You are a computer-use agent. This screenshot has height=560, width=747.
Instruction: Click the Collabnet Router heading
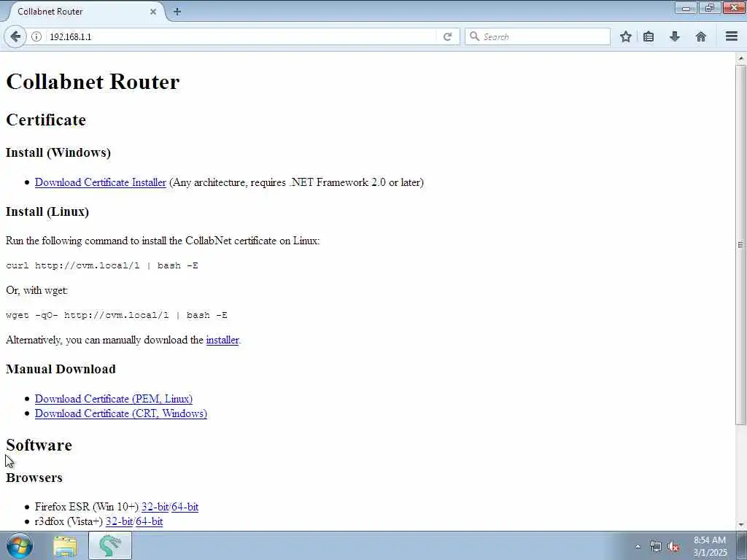[93, 82]
